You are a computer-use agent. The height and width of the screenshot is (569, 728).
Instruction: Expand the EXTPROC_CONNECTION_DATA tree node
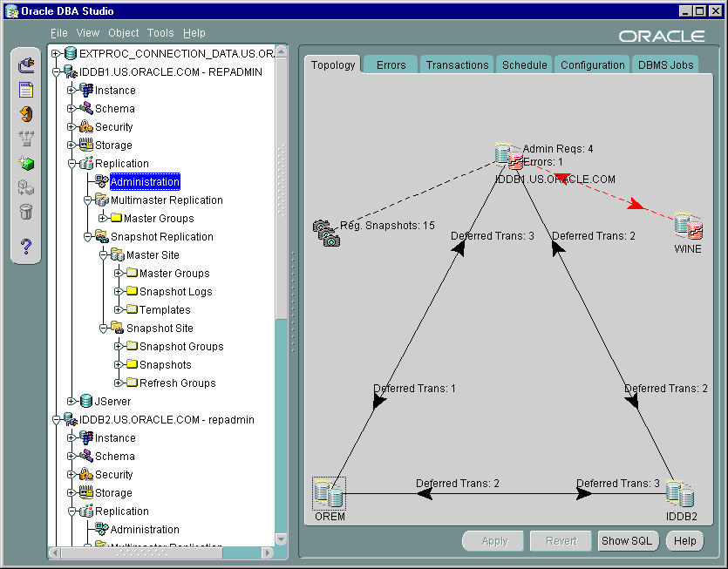point(56,53)
